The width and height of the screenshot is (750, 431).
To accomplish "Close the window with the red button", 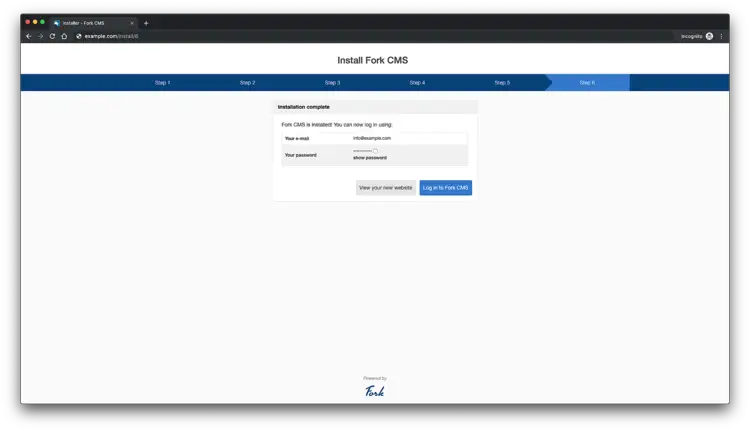I will click(x=28, y=22).
